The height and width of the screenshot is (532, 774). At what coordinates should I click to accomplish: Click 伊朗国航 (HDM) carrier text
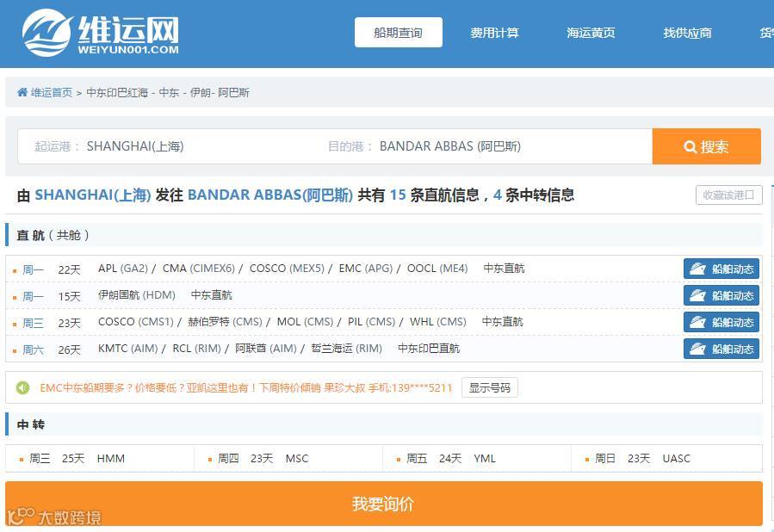[137, 295]
